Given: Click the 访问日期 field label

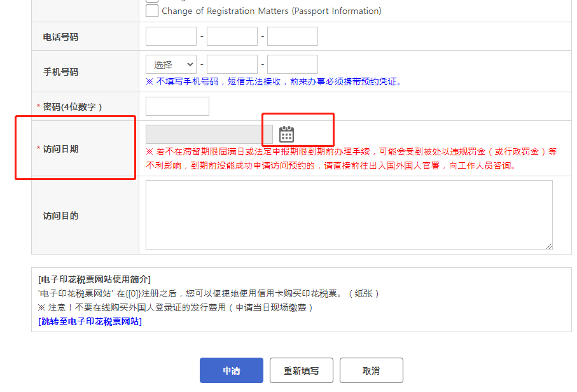Looking at the screenshot, I should 60,149.
